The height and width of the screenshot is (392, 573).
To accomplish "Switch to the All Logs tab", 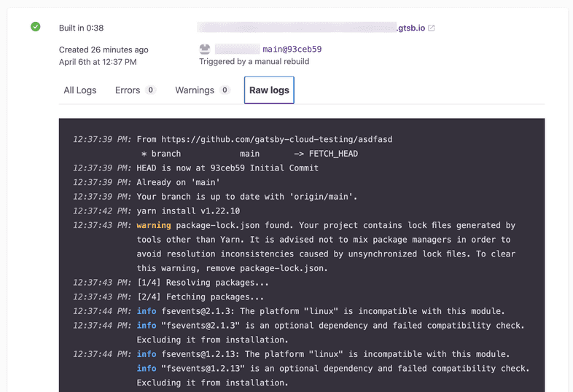I will tap(80, 90).
